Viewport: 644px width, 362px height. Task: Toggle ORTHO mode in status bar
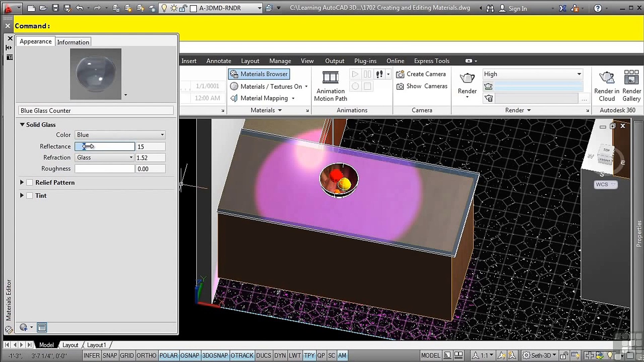point(146,355)
